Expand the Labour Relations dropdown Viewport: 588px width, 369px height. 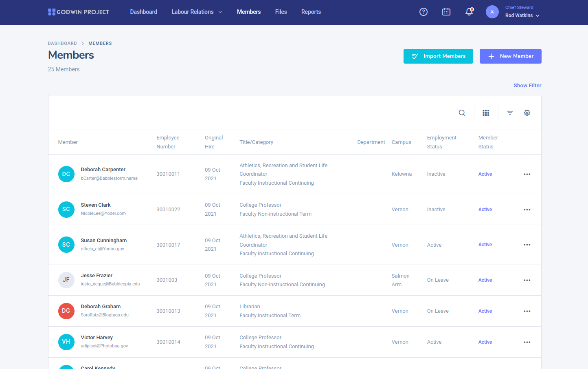tap(197, 12)
